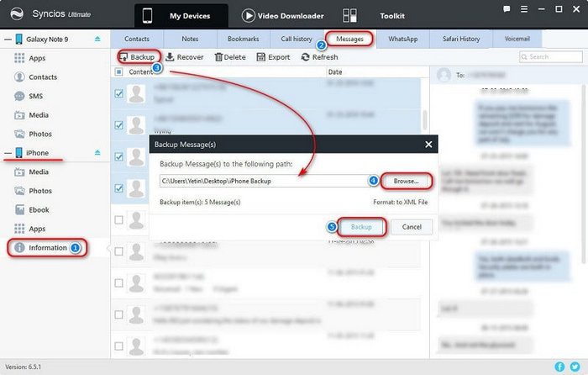Click the Delete toolbar button
Image resolution: width=588 pixels, height=375 pixels.
[230, 57]
